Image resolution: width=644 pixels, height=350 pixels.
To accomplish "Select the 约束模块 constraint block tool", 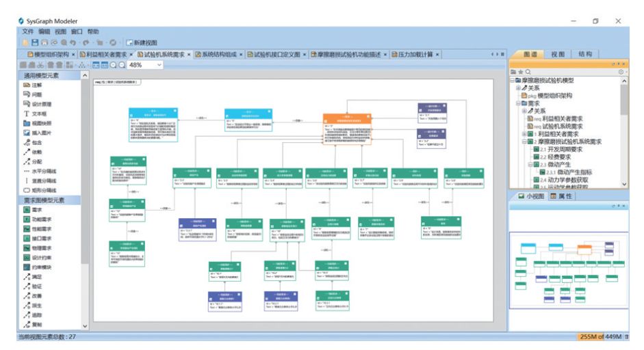I will 38,267.
